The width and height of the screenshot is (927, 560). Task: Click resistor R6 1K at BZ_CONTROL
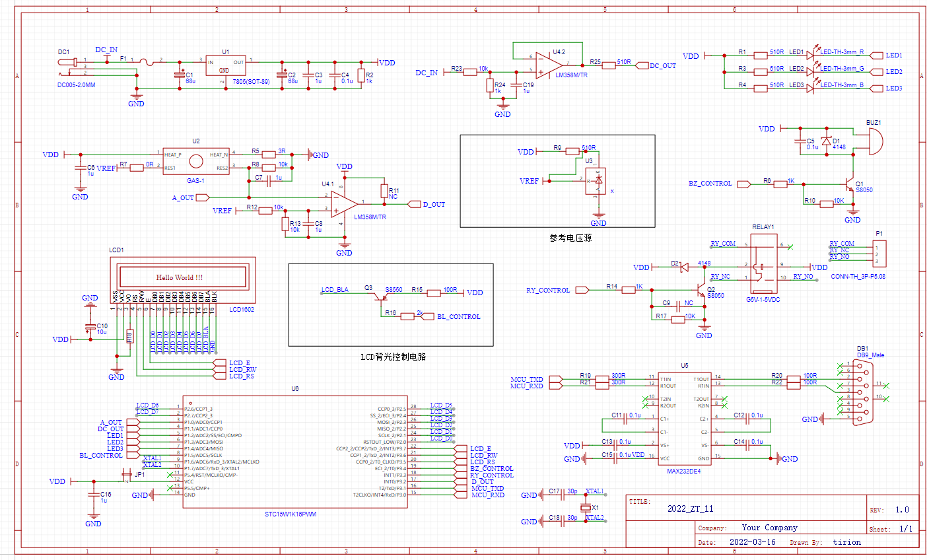780,184
